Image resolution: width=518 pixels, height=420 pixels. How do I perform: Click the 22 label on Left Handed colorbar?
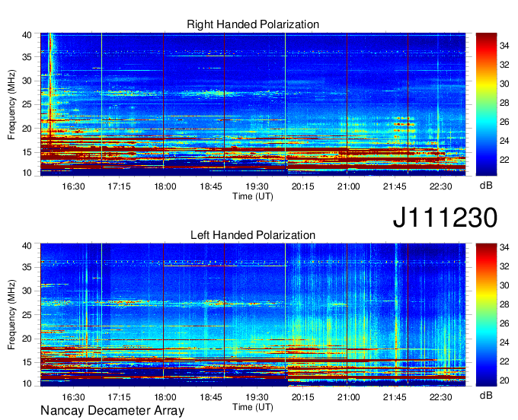point(504,361)
